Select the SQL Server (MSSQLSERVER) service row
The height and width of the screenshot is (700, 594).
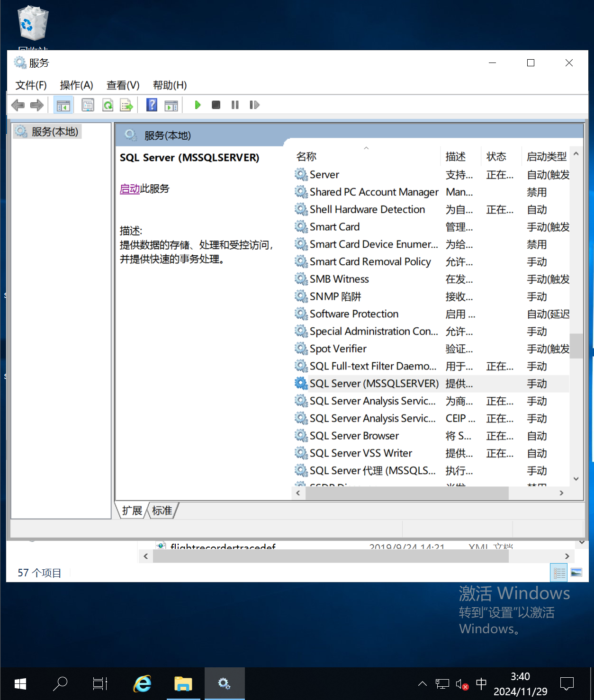432,384
